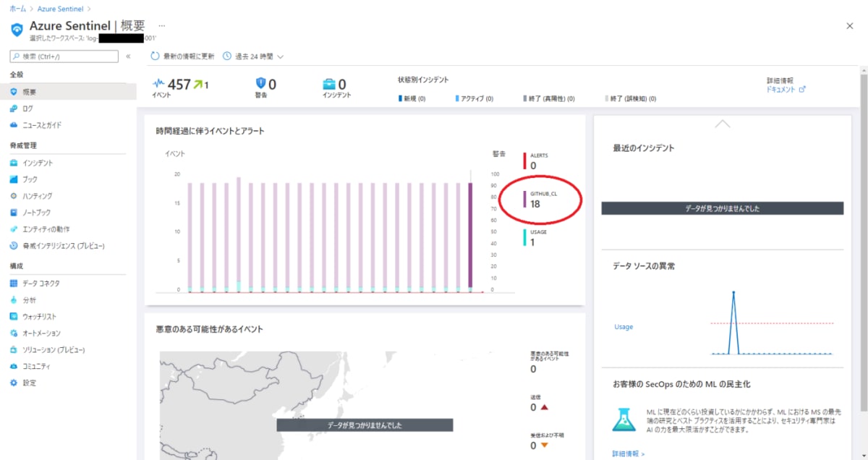Select the アクティブ (0) status legend
Viewport: 868px width, 460px height.
(475, 98)
